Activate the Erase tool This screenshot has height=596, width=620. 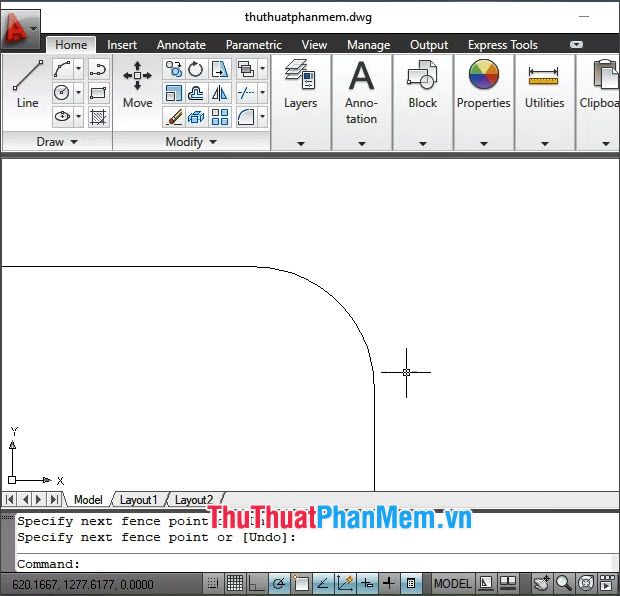(174, 117)
